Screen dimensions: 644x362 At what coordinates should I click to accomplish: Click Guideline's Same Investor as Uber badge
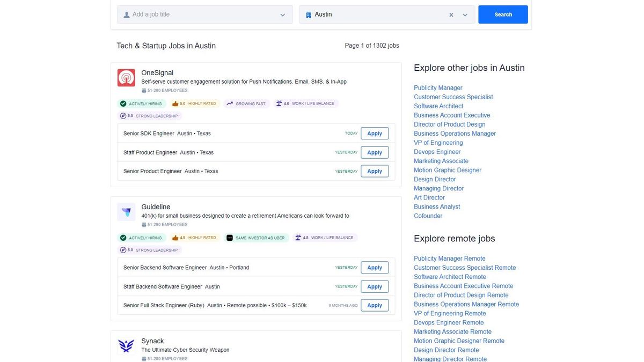[255, 238]
